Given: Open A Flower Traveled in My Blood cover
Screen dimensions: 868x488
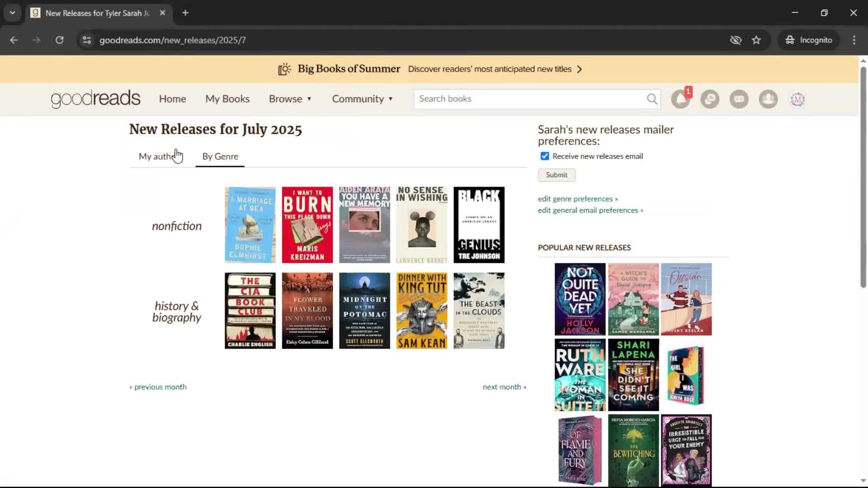Looking at the screenshot, I should (307, 311).
